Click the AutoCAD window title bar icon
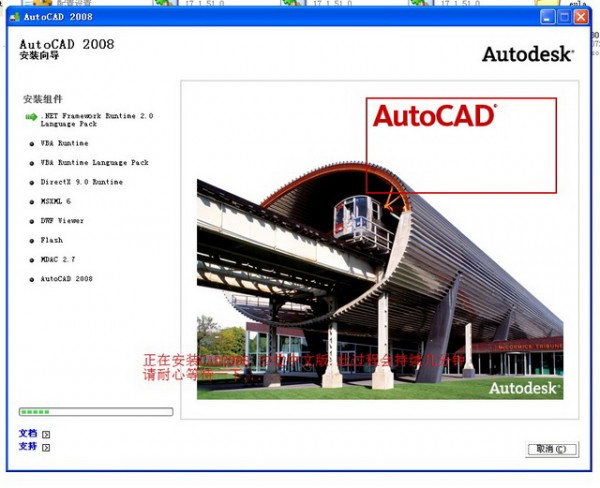Viewport: 600px width, 488px height. 12,17
